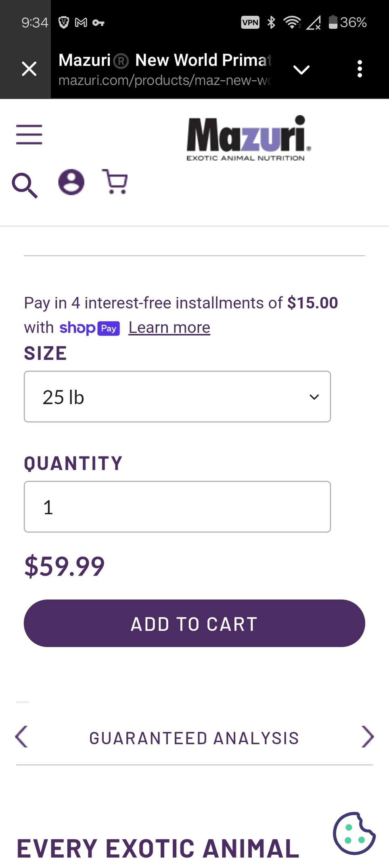Image resolution: width=389 pixels, height=868 pixels.
Task: Tap the Shop Pay logo
Action: point(90,328)
